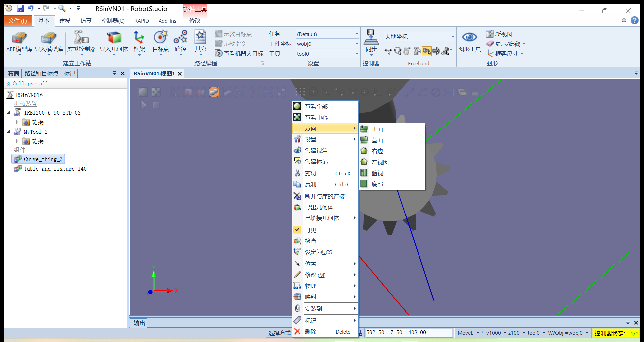Screen dimensions: 644x342
Task: Choose 俯视 top view from submenu
Action: click(392, 173)
